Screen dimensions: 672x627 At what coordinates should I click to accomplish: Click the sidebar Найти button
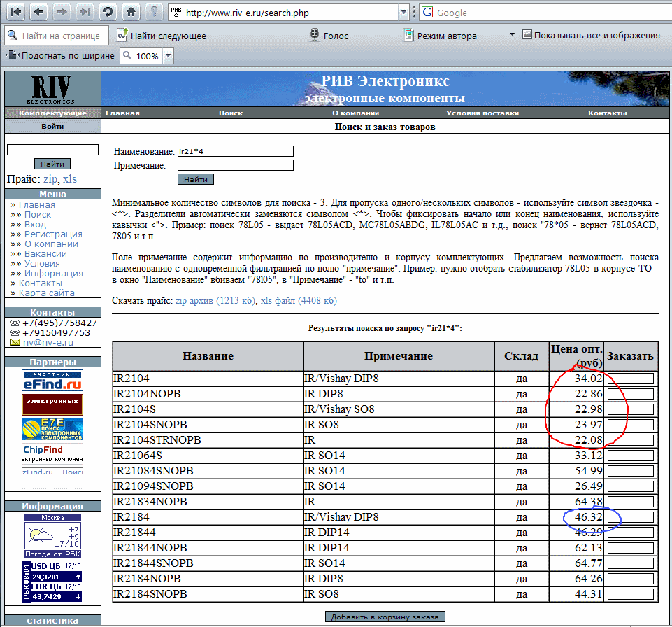[52, 164]
